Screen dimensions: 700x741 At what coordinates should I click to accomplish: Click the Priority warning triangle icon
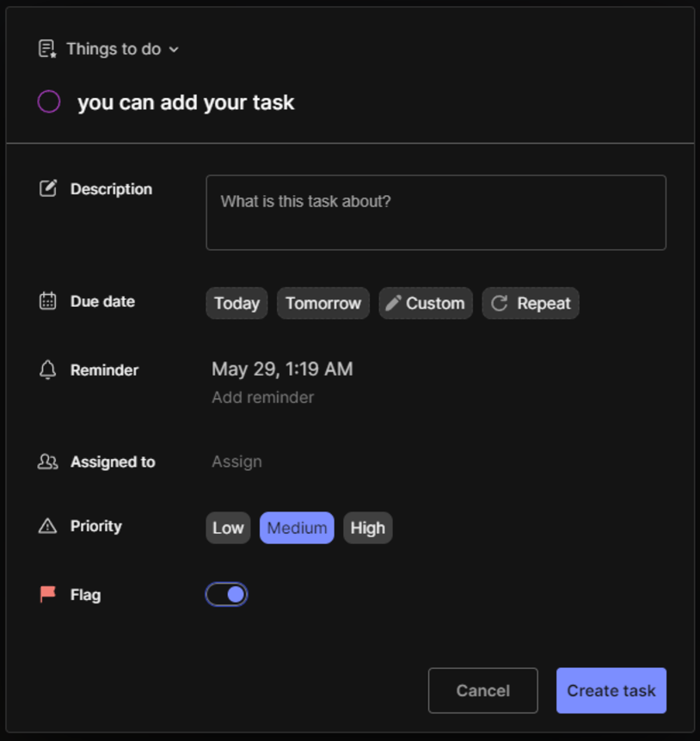point(48,526)
